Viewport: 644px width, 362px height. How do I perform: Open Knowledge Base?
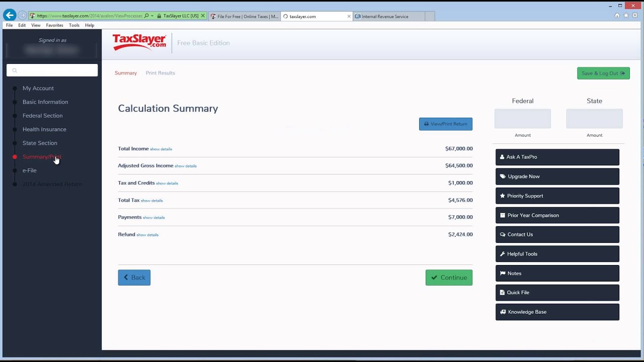557,312
